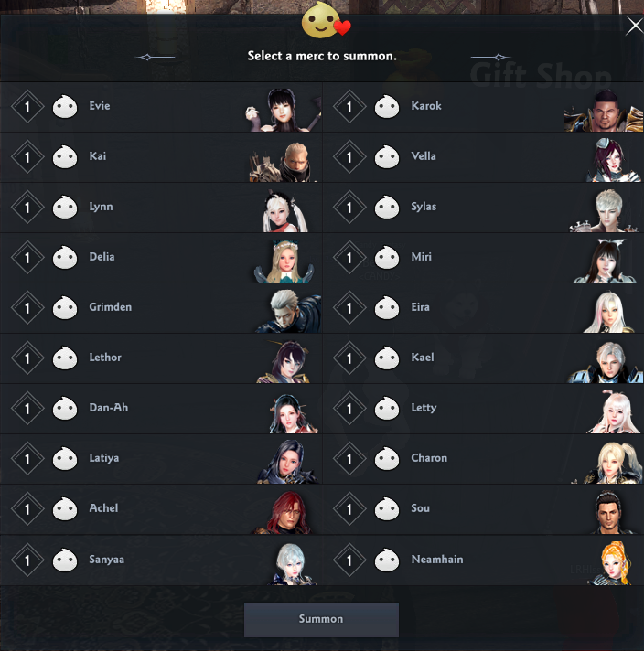
Task: Click the diamond level badge beside Kai
Action: pyautogui.click(x=27, y=157)
